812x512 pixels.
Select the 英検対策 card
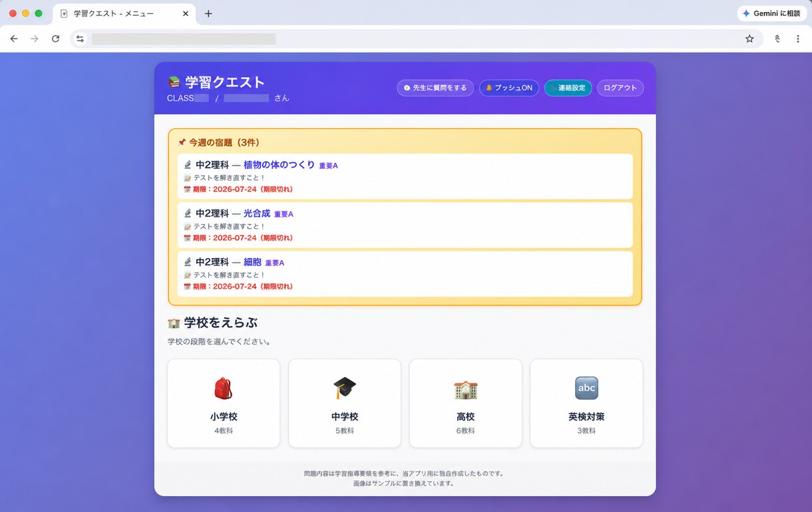586,404
